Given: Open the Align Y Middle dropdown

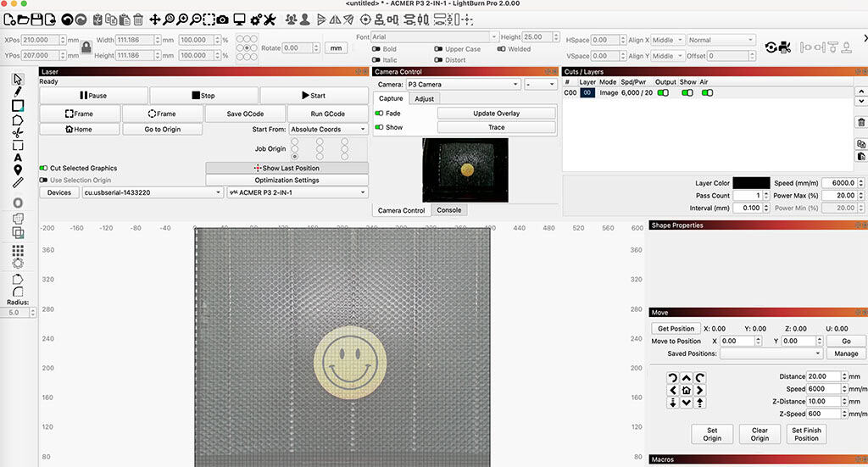Looking at the screenshot, I should coord(668,56).
